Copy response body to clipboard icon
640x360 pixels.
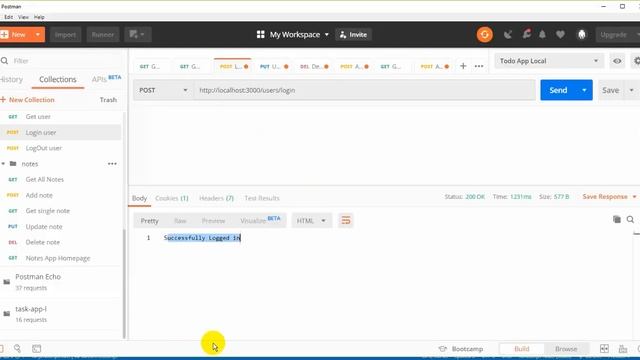[x=617, y=219]
